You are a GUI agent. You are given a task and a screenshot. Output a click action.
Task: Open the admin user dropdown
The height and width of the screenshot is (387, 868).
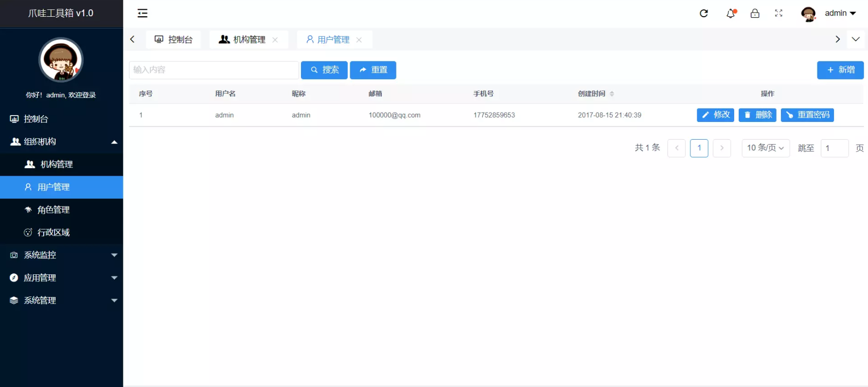[x=840, y=13]
